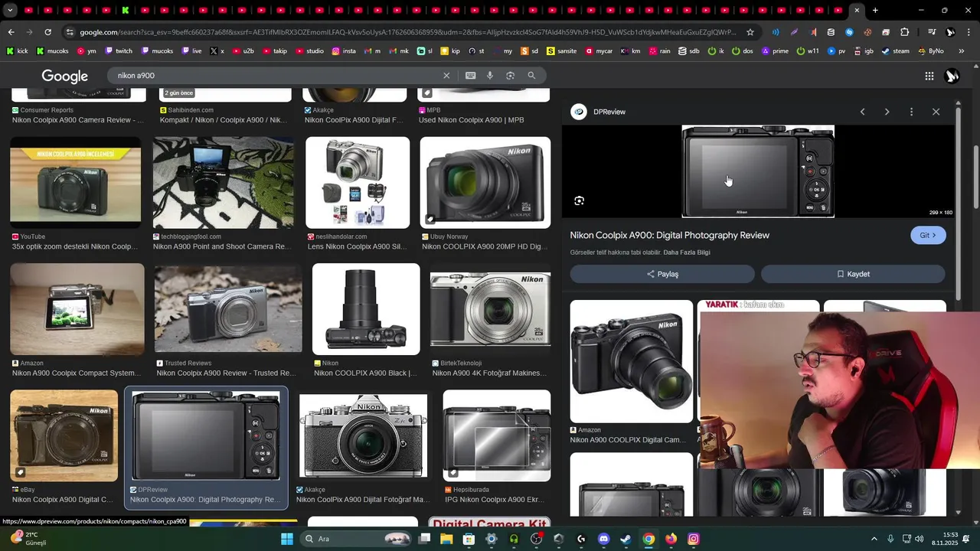Open the Google account avatar
The height and width of the screenshot is (551, 980).
[x=952, y=76]
